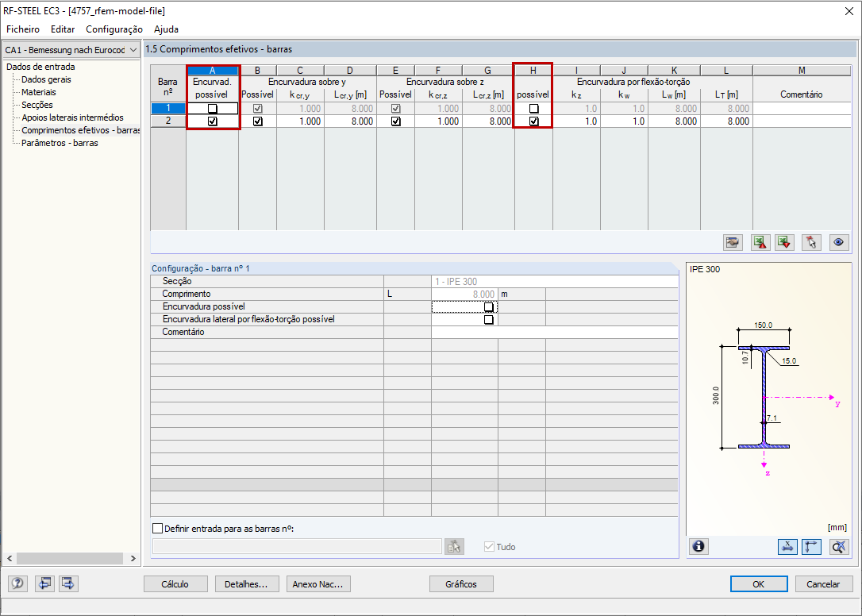862x616 pixels.
Task: Select 'Comprimentos efetivos - barras' tree item
Action: point(81,130)
